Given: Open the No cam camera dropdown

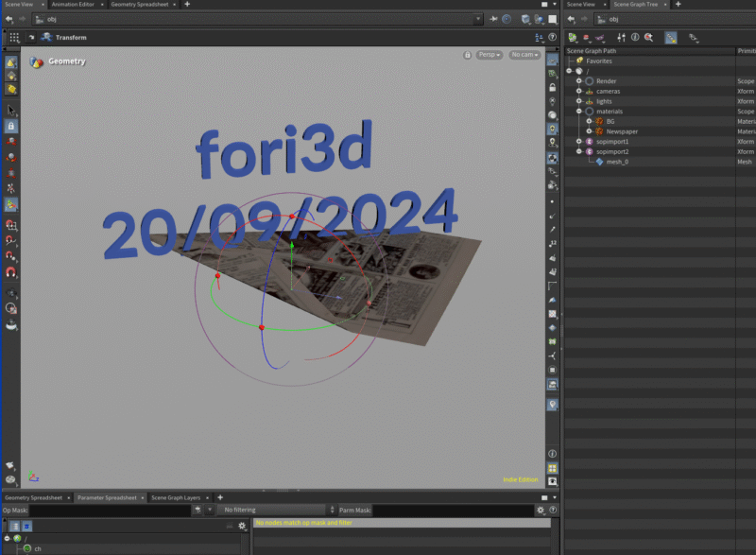Looking at the screenshot, I should [524, 55].
